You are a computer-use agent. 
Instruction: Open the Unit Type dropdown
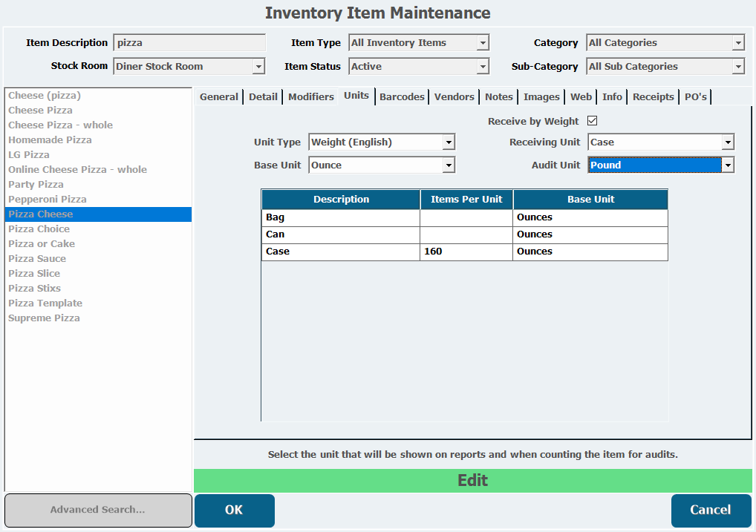[381, 142]
